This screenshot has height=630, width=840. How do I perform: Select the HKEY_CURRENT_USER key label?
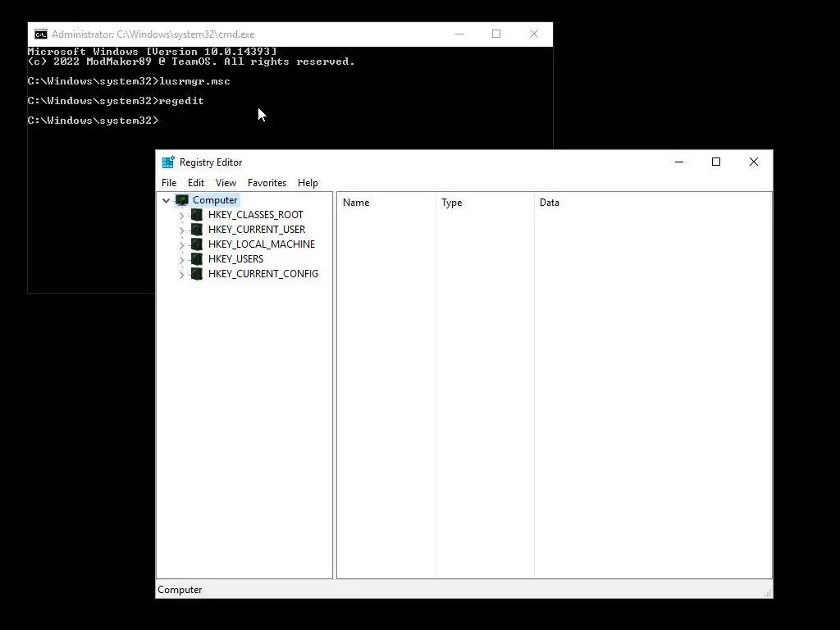(257, 230)
